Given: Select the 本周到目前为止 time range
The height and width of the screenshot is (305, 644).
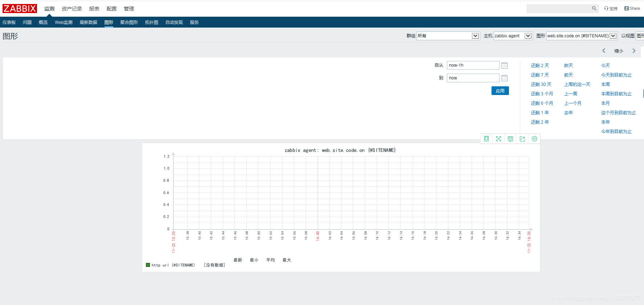Looking at the screenshot, I should (616, 94).
